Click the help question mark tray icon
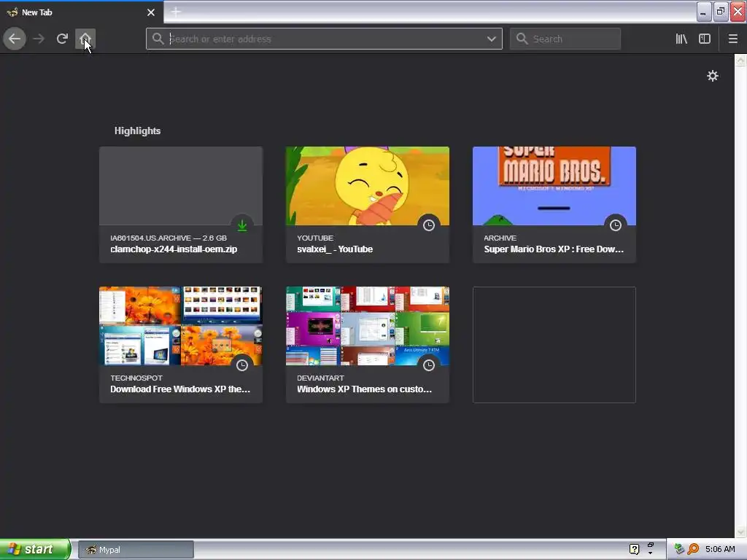Viewport: 747px width, 560px height. click(634, 550)
